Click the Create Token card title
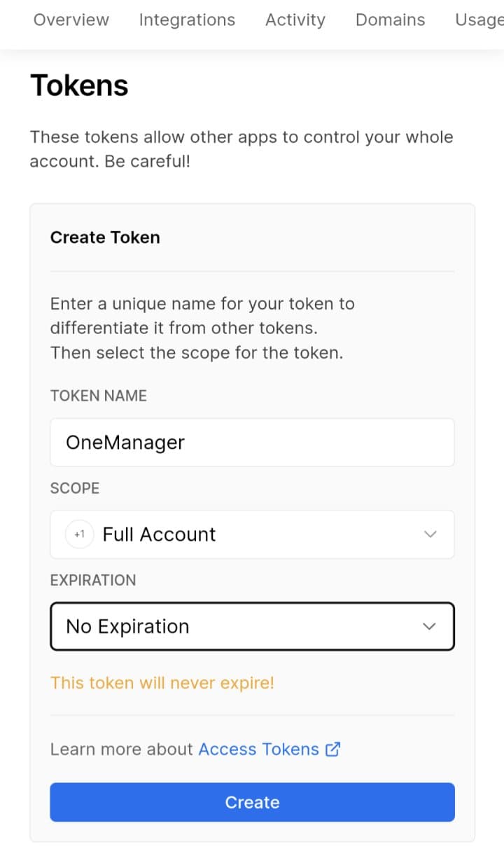Viewport: 504px width, 863px height. coord(105,237)
